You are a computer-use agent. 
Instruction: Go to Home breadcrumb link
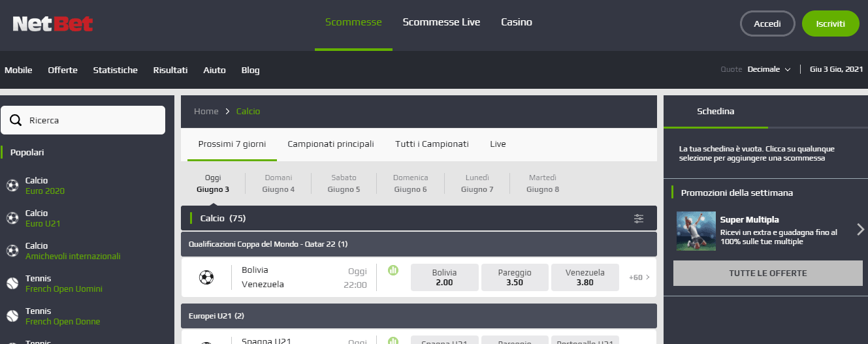206,112
